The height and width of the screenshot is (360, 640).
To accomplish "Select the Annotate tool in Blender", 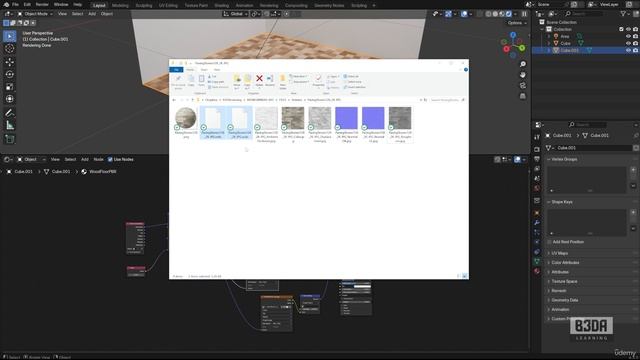I will (10, 113).
